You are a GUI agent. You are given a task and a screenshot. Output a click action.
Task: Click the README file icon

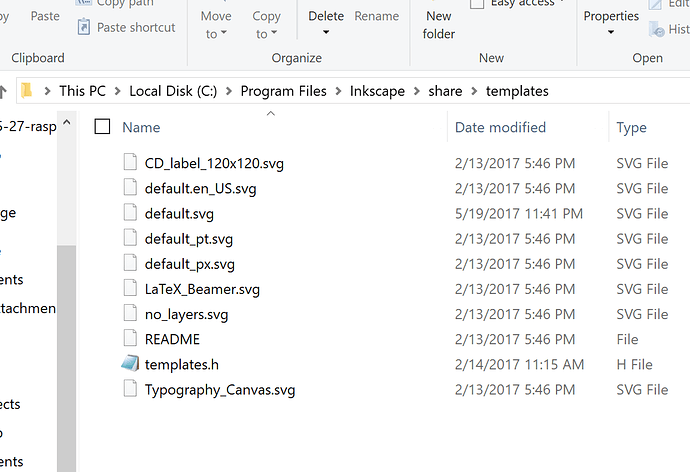[130, 338]
